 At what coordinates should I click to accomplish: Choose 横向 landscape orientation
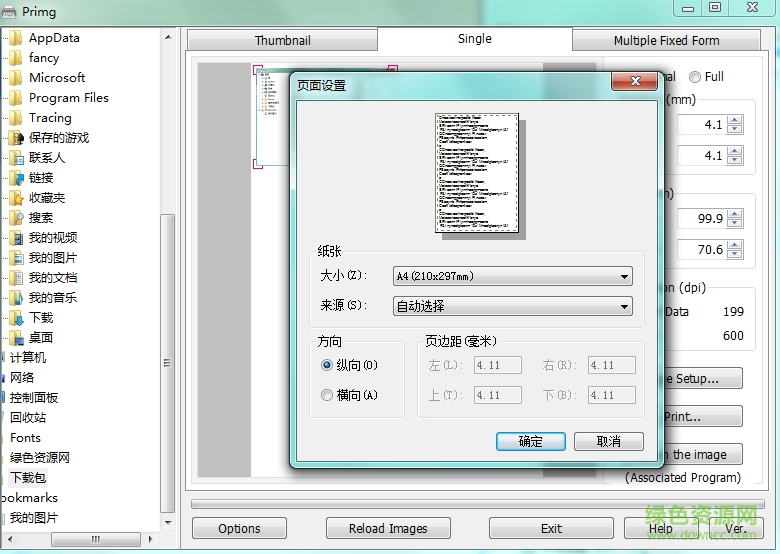click(x=326, y=395)
